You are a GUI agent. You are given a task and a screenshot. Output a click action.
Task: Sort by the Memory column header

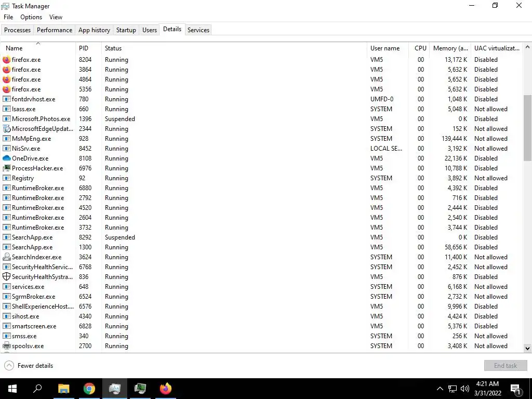click(450, 48)
